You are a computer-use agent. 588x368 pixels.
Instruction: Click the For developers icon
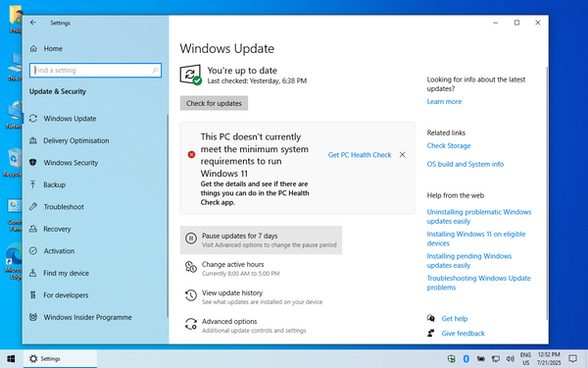tap(33, 295)
